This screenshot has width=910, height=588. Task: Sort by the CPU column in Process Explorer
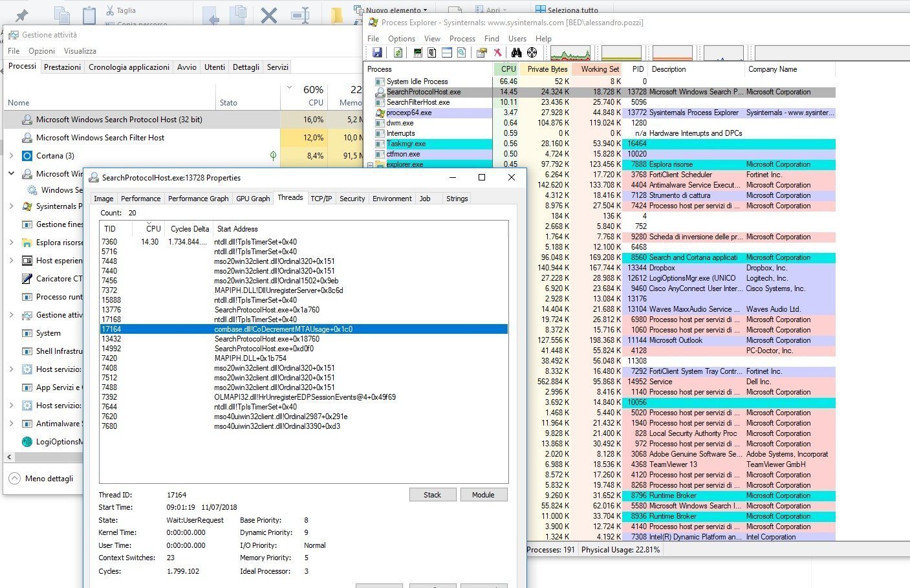pyautogui.click(x=508, y=69)
